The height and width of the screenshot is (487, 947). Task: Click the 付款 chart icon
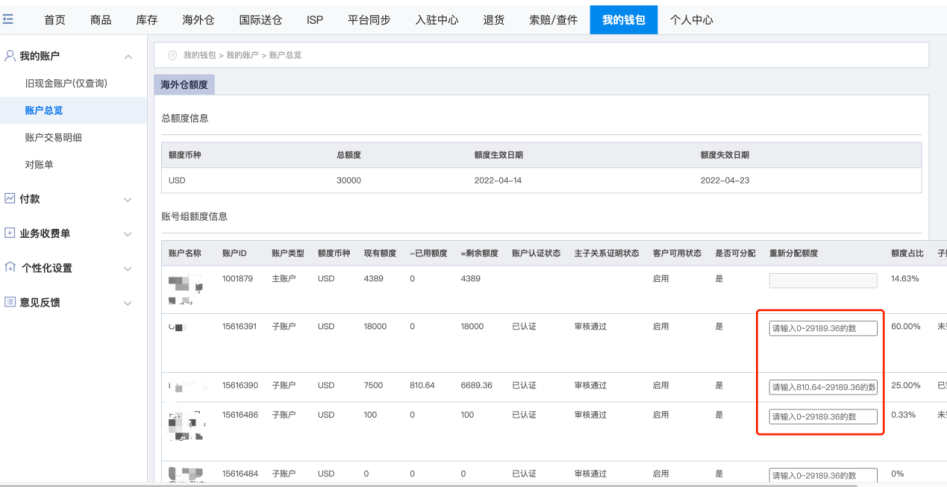(10, 198)
